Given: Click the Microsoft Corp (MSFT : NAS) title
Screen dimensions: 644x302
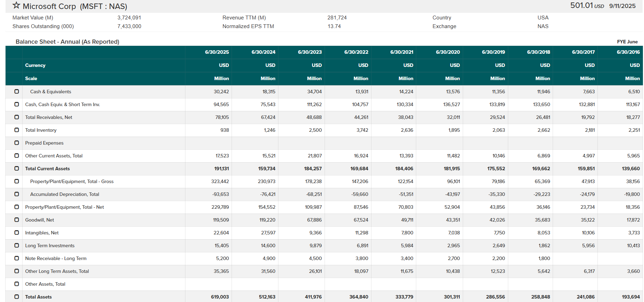Looking at the screenshot, I should (x=75, y=6).
